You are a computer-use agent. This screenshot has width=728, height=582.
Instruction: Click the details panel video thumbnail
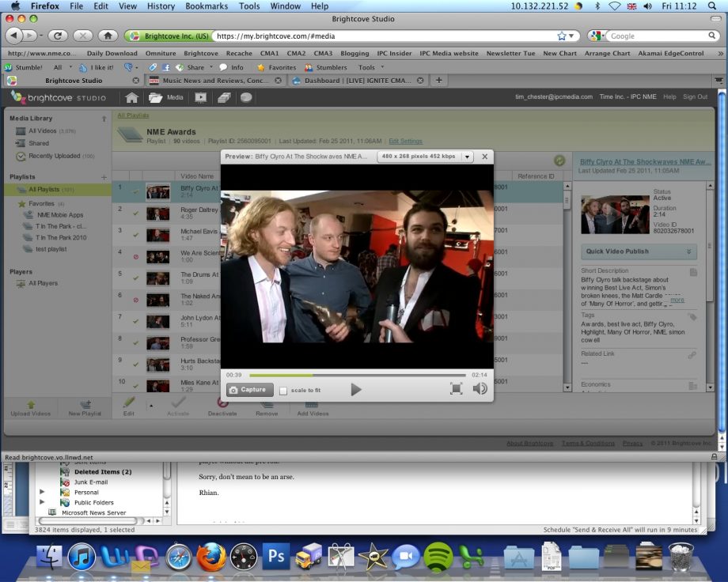pos(615,214)
